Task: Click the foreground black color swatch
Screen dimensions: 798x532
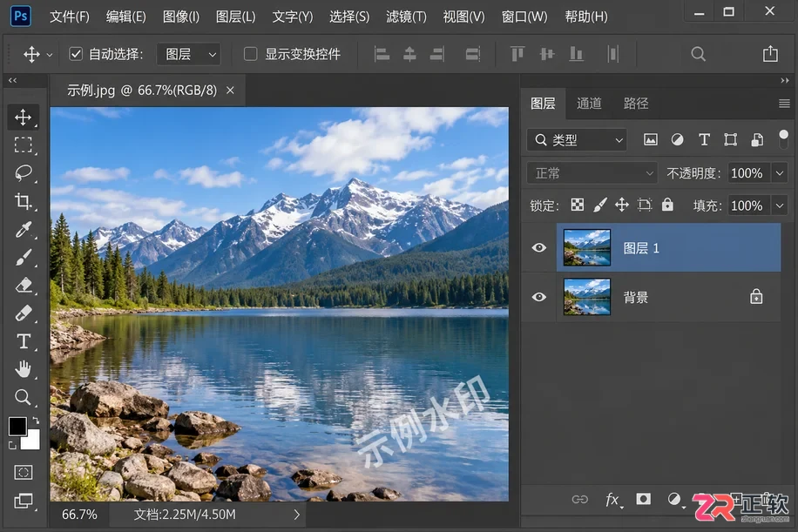Action: [x=17, y=427]
